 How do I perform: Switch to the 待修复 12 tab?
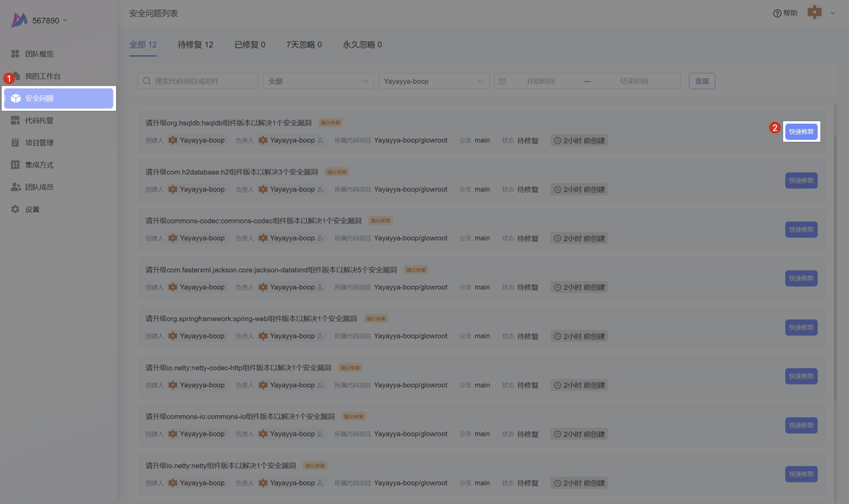195,44
